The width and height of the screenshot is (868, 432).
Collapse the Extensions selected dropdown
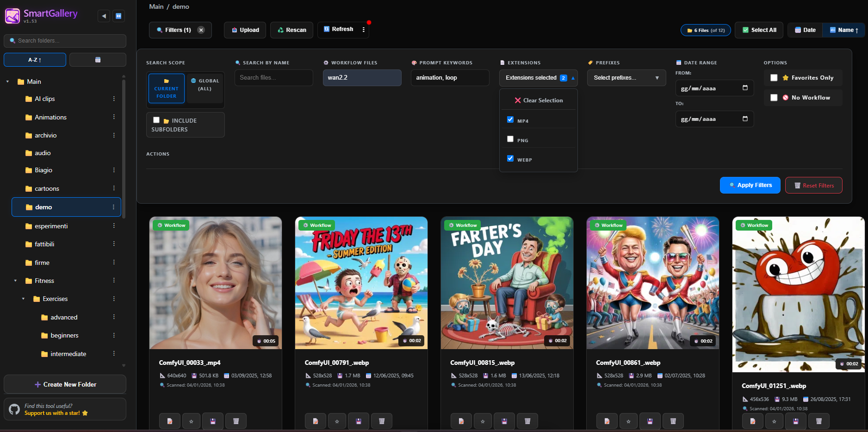click(538, 78)
